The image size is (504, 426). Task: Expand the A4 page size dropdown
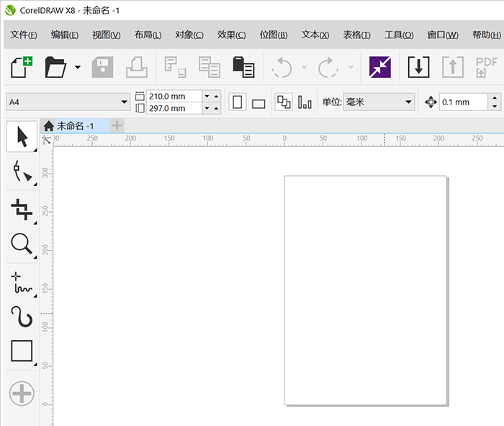coord(124,102)
